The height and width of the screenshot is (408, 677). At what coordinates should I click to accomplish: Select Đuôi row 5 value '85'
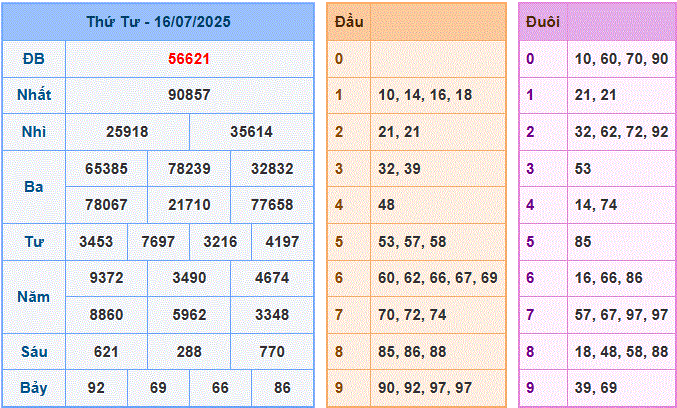[x=582, y=242]
